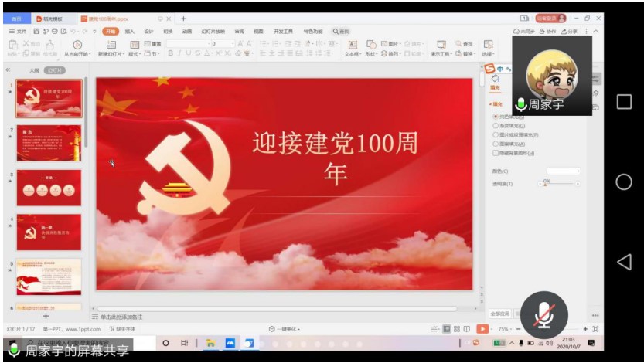Screen dimensions: 644x363
Task: Click the zoom in plus on slider
Action: pos(585,329)
